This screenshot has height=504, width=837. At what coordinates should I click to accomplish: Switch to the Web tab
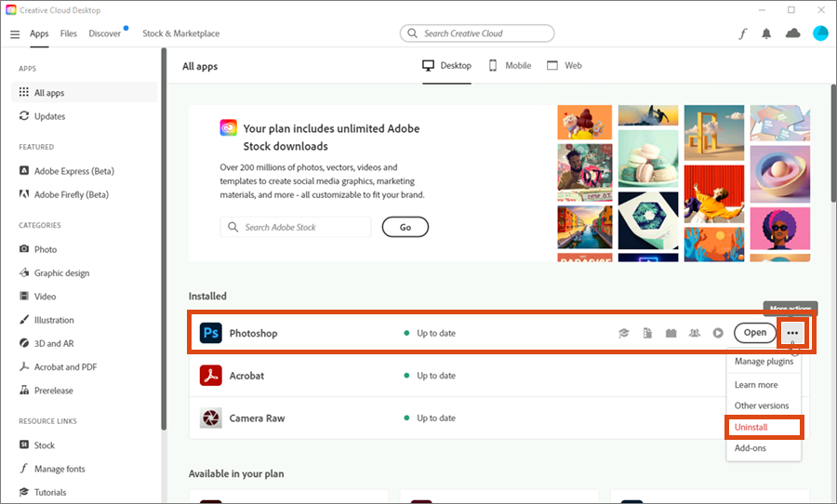565,66
